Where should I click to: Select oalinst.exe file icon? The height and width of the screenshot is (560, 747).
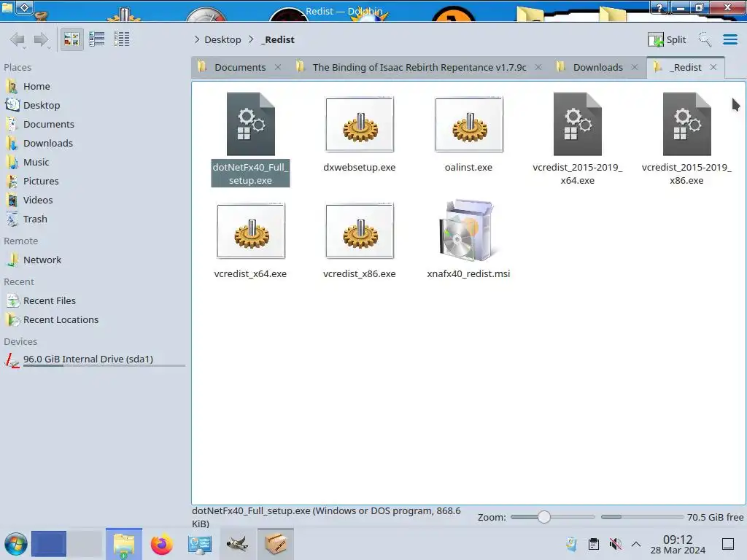(469, 124)
